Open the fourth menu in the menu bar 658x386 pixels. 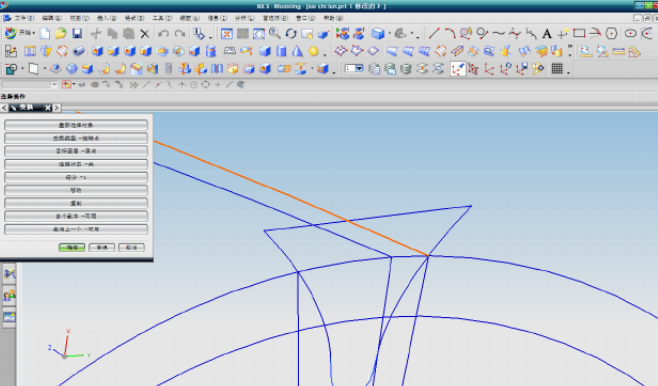tap(107, 18)
